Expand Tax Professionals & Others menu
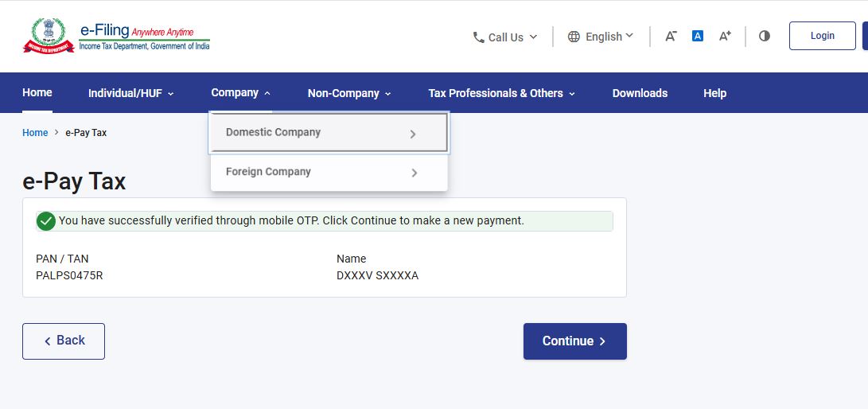The width and height of the screenshot is (868, 409). 501,93
